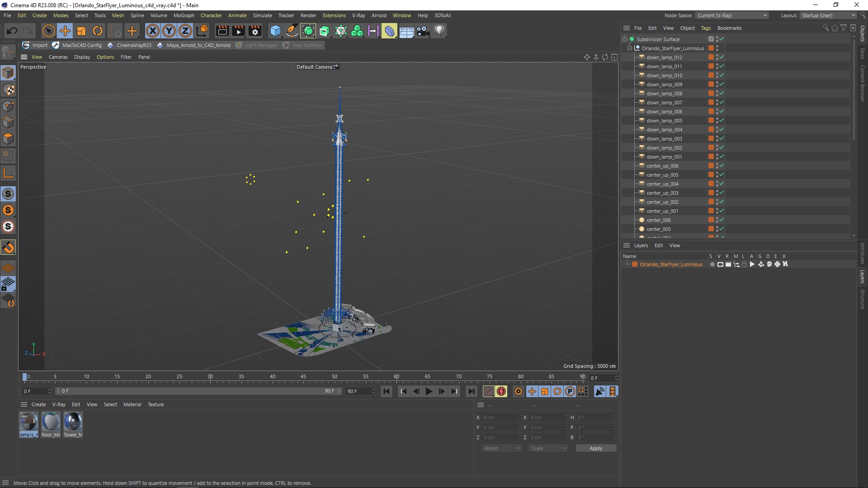Add a Subdivision Surface generator
This screenshot has height=488, width=868.
(x=308, y=31)
